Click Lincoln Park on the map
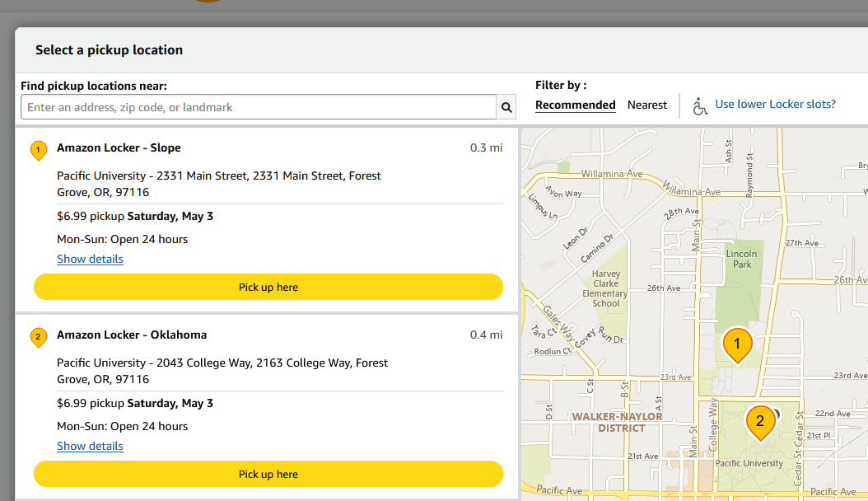 (742, 259)
